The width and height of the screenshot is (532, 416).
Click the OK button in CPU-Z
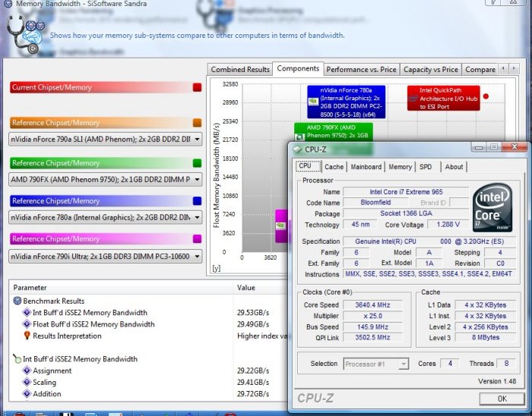pyautogui.click(x=502, y=399)
